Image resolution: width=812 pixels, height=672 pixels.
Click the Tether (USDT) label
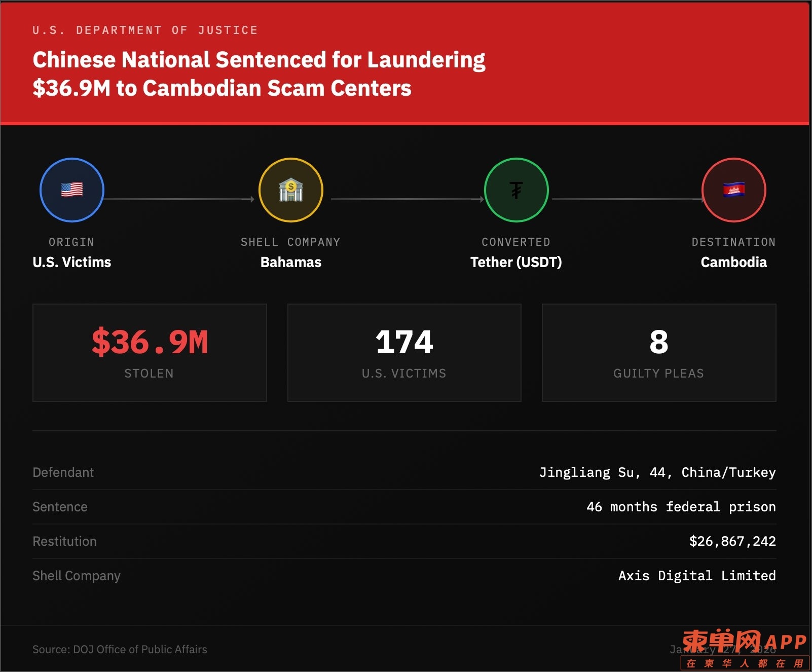[516, 262]
